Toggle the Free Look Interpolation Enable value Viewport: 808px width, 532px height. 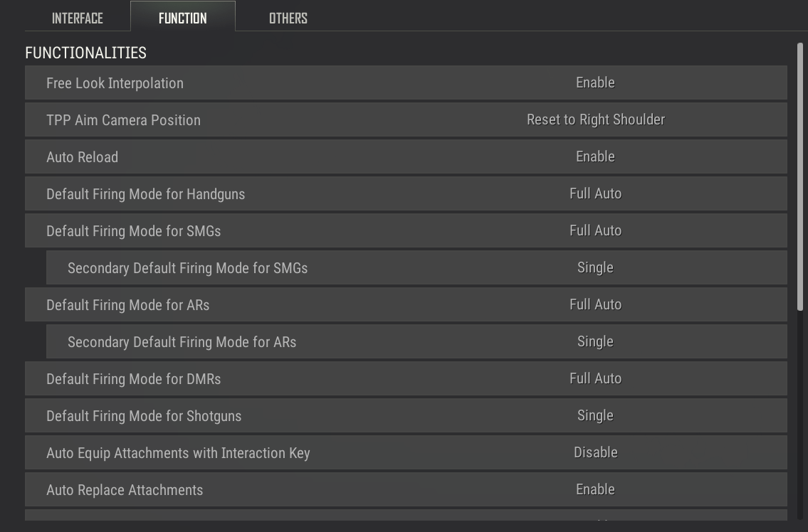(x=595, y=83)
